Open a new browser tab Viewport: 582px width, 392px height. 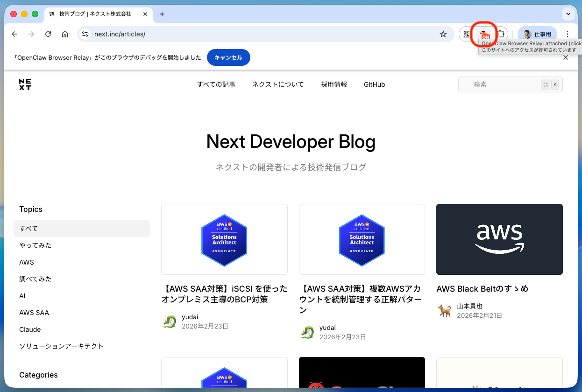coord(162,14)
